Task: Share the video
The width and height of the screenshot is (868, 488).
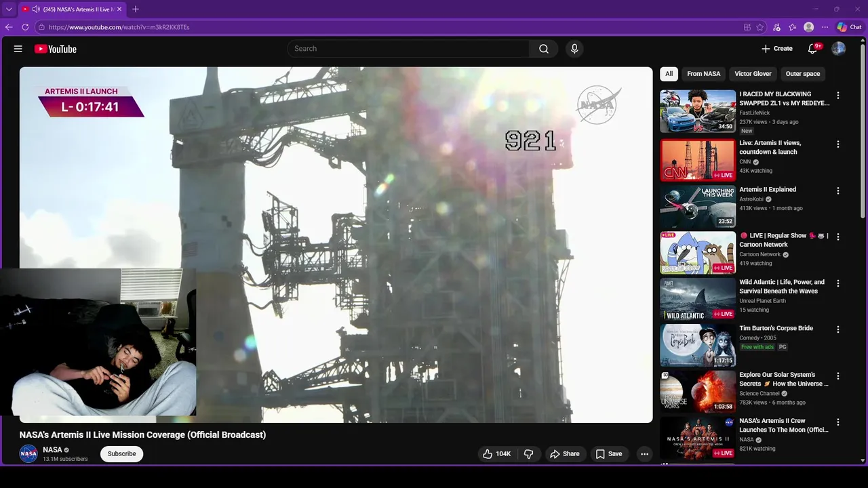Action: tap(564, 454)
